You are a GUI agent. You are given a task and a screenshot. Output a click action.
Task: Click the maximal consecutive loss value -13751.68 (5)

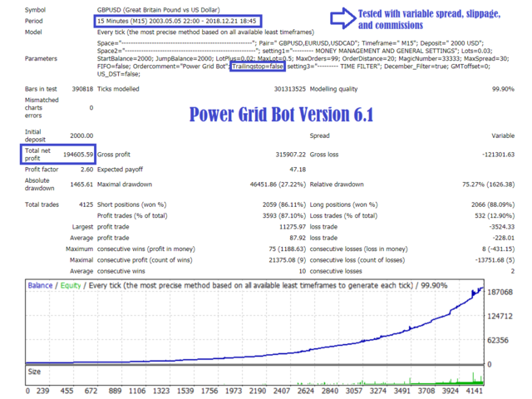coord(495,260)
